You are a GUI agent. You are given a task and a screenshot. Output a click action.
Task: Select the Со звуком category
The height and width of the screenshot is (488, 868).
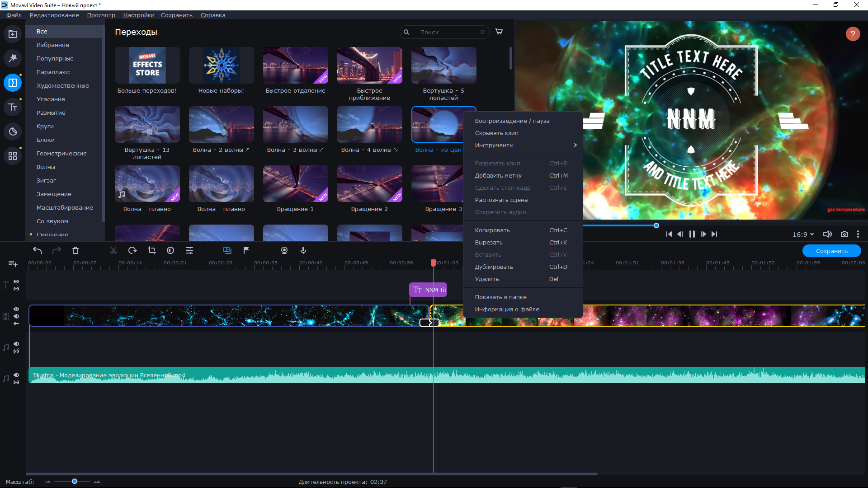[x=64, y=221]
